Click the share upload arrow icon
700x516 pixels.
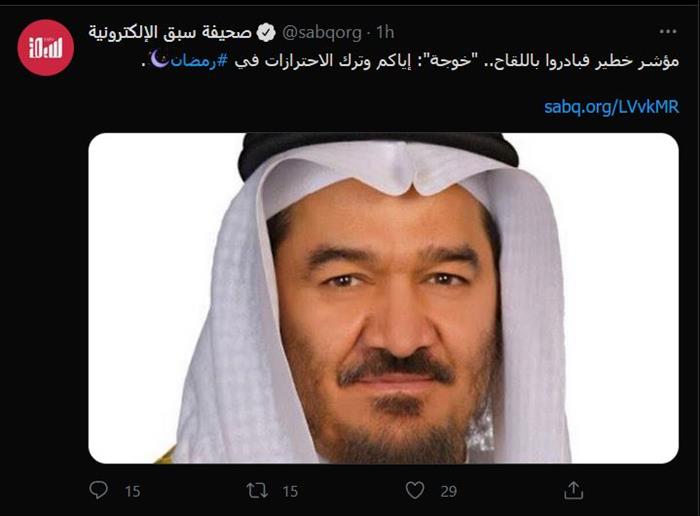574,490
